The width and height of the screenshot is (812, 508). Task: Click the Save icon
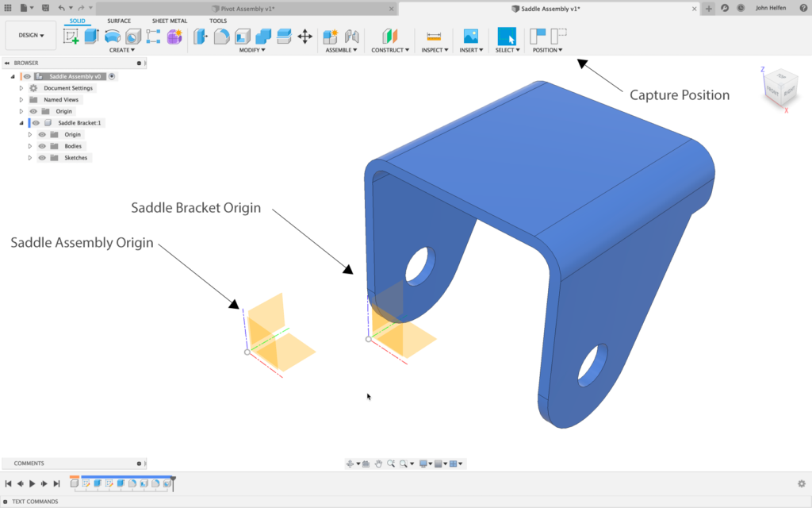point(45,8)
